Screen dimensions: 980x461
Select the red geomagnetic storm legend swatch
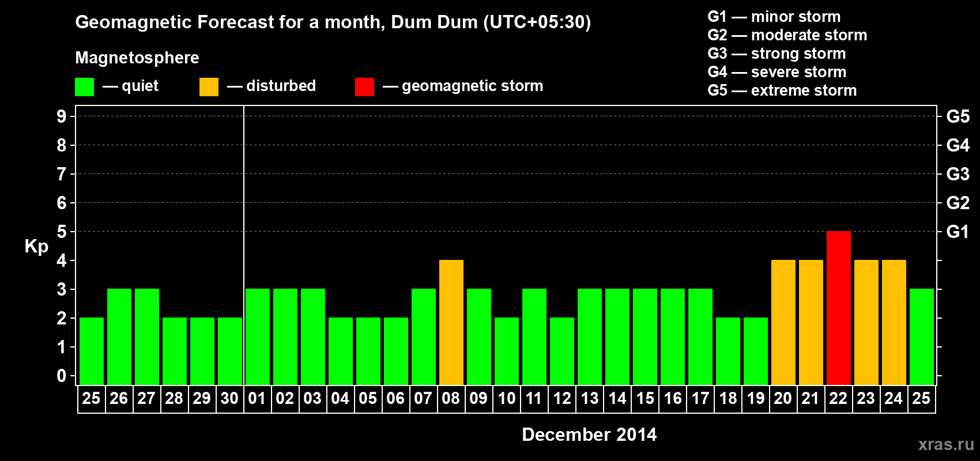[364, 87]
